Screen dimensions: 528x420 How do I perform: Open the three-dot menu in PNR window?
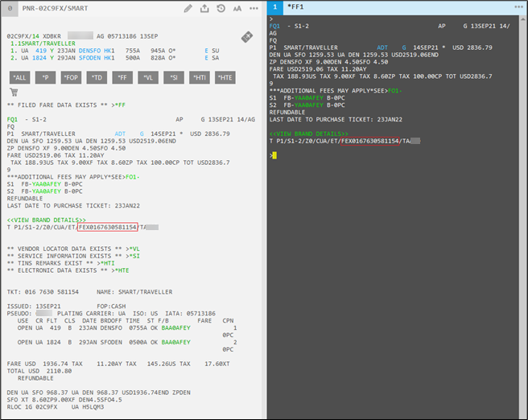tap(254, 8)
